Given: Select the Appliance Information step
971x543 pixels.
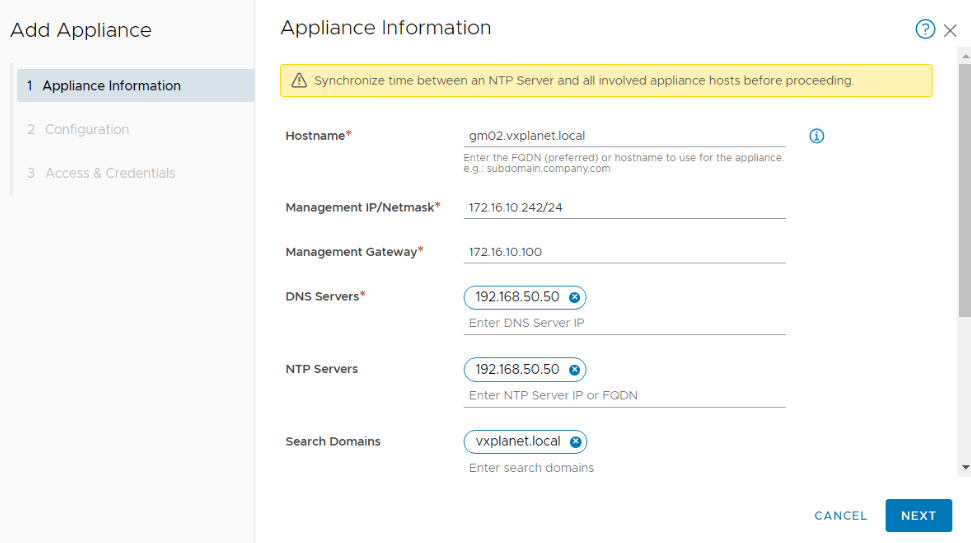Looking at the screenshot, I should 135,86.
